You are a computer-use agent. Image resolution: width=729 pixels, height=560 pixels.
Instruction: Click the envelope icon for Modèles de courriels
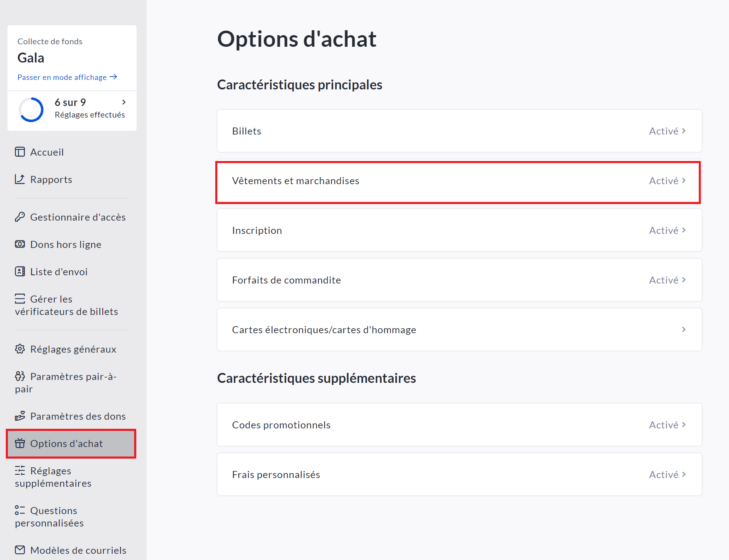(20, 550)
